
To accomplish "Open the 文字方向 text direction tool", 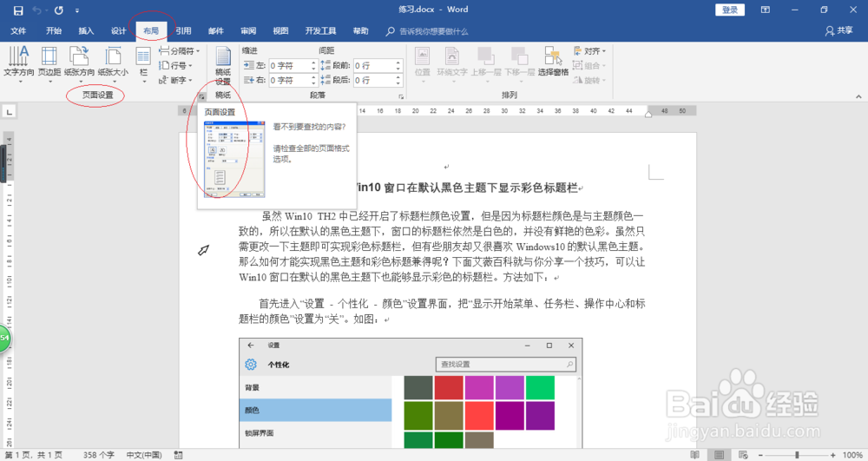I will [x=19, y=64].
